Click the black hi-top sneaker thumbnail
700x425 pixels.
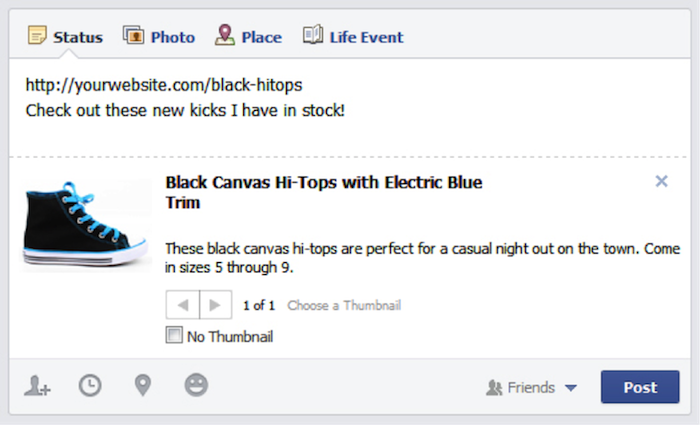point(87,224)
